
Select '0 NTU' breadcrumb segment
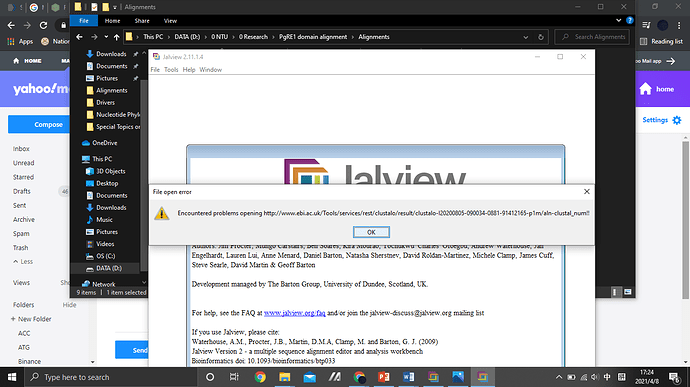coord(220,37)
